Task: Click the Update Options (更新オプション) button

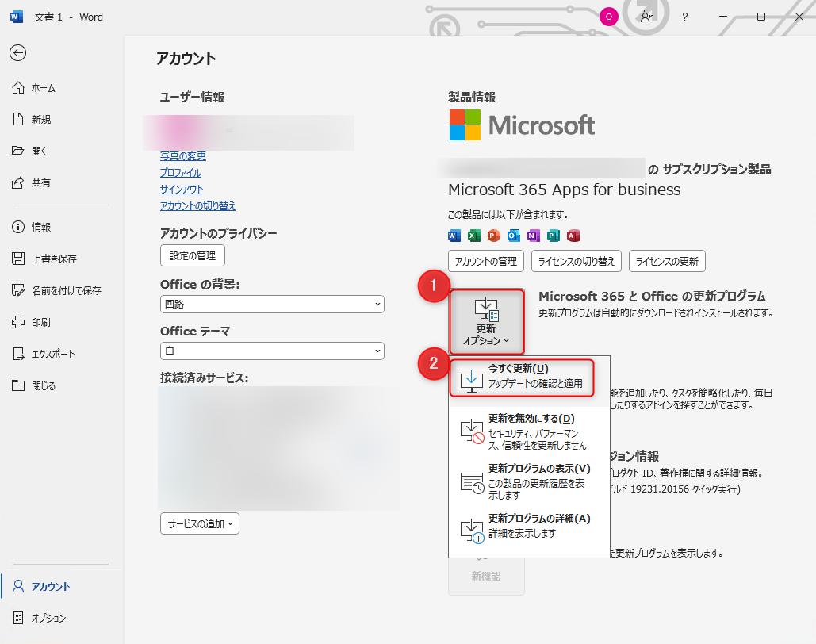Action: tap(486, 321)
